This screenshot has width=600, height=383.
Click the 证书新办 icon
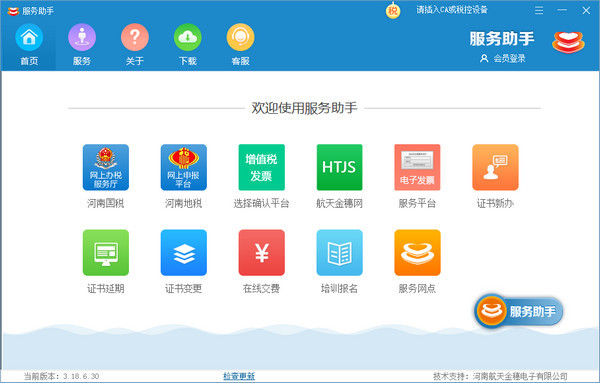click(495, 167)
